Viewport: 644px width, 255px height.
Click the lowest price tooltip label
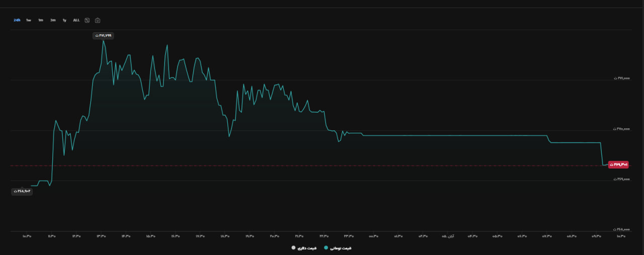(22, 191)
